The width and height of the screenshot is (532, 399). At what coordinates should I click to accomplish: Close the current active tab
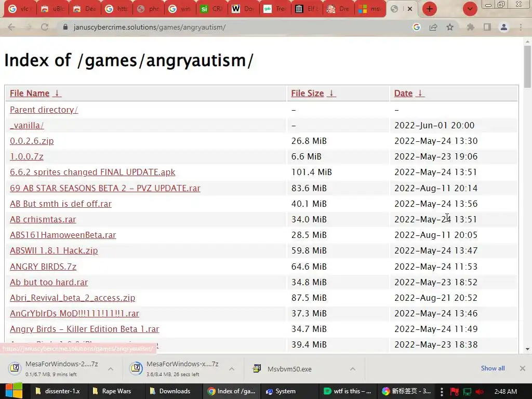[x=410, y=9]
